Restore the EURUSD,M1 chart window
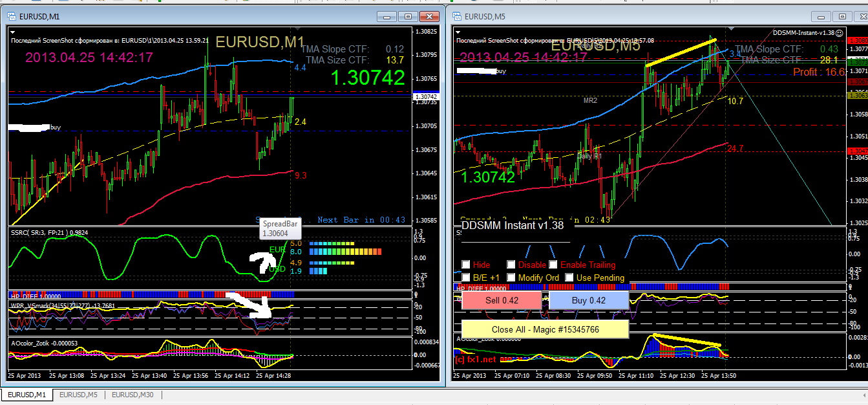Screen dimensions: 868x405 pos(408,17)
